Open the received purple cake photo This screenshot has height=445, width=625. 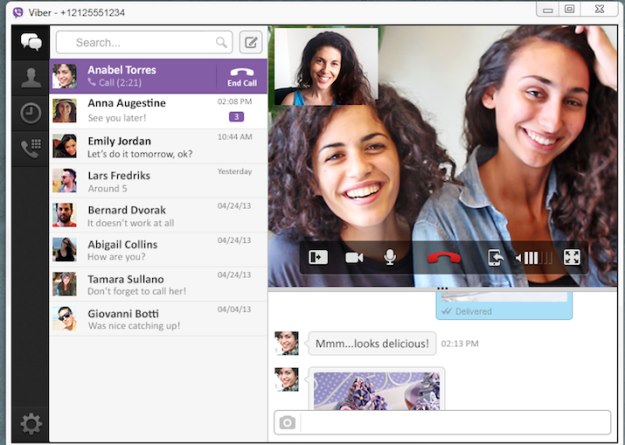pos(377,390)
